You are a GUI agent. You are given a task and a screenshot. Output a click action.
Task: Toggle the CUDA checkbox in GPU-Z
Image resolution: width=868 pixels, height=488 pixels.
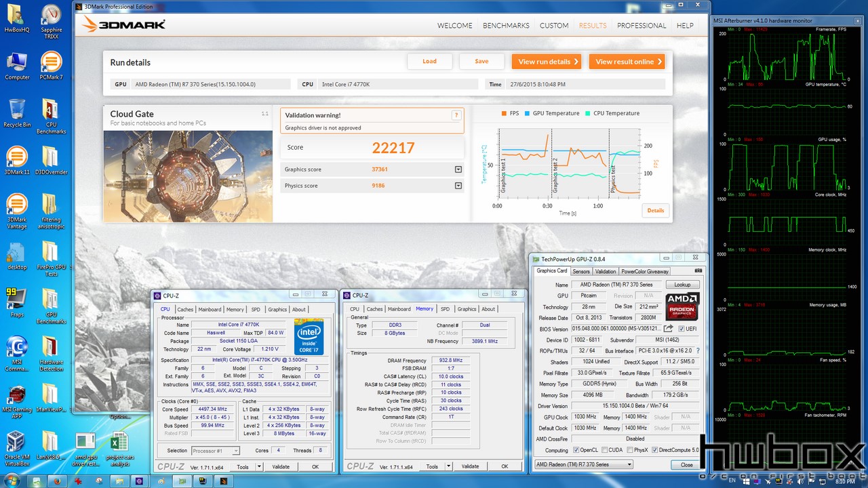[x=606, y=450]
